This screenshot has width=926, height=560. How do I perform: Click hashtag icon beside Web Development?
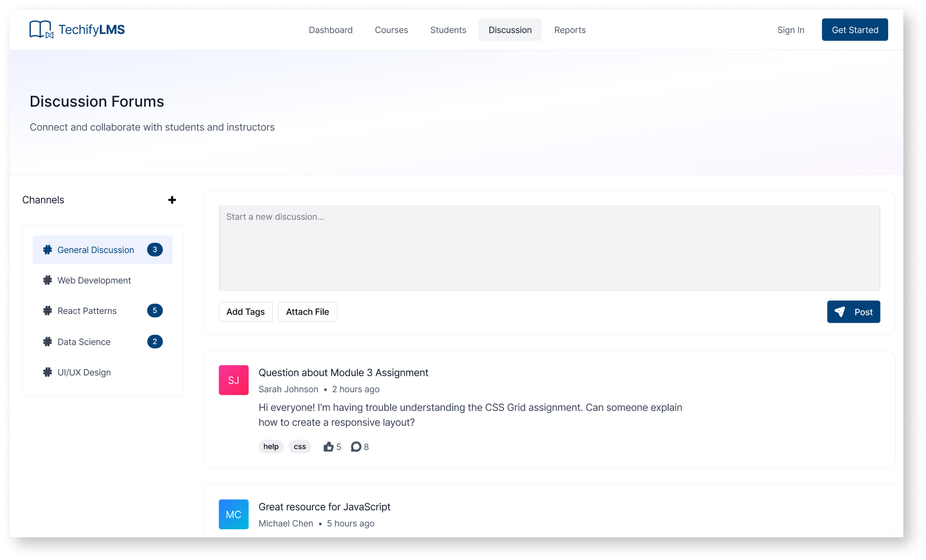[47, 281]
